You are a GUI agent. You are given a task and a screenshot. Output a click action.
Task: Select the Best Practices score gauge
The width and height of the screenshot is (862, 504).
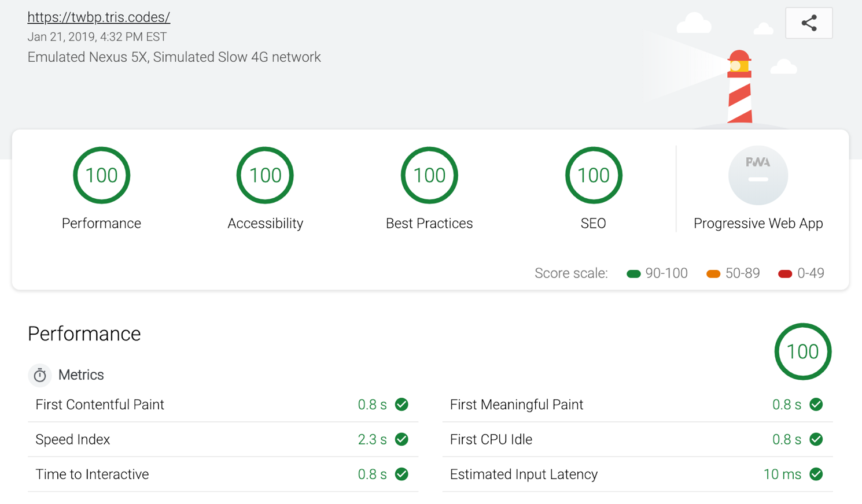(429, 175)
